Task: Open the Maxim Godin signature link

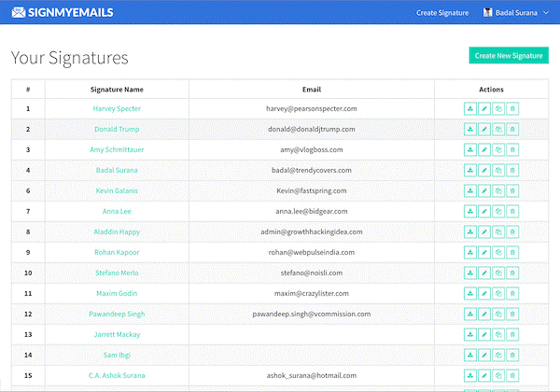Action: coord(117,293)
